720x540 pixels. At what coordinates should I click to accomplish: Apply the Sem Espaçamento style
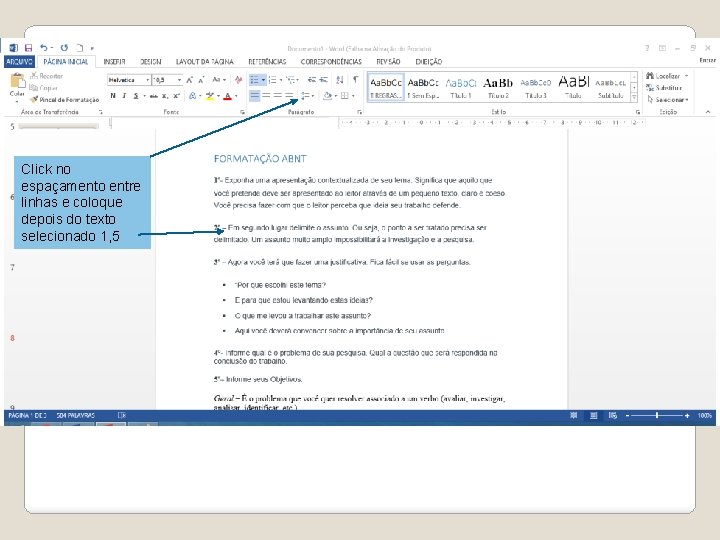click(x=423, y=87)
